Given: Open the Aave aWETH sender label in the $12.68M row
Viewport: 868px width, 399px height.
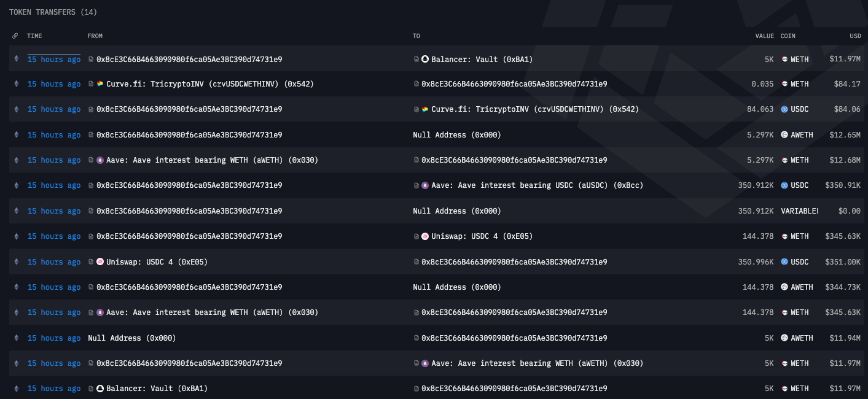Looking at the screenshot, I should coord(213,160).
